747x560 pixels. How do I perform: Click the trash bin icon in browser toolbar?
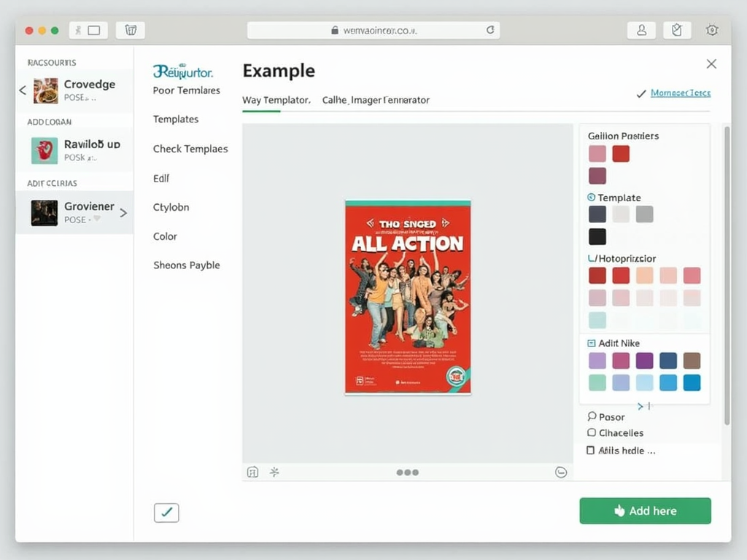point(131,31)
